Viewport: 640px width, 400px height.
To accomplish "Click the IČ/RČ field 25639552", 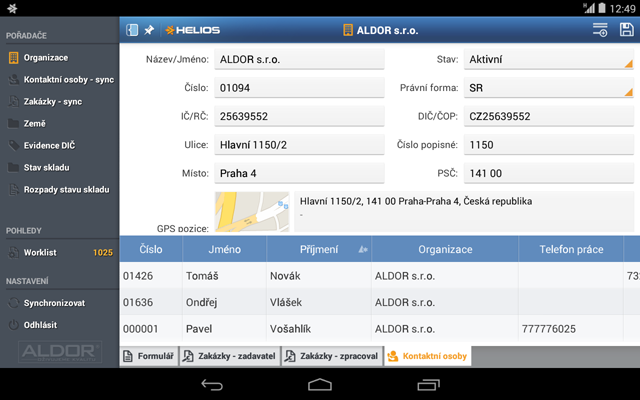I will (x=299, y=117).
